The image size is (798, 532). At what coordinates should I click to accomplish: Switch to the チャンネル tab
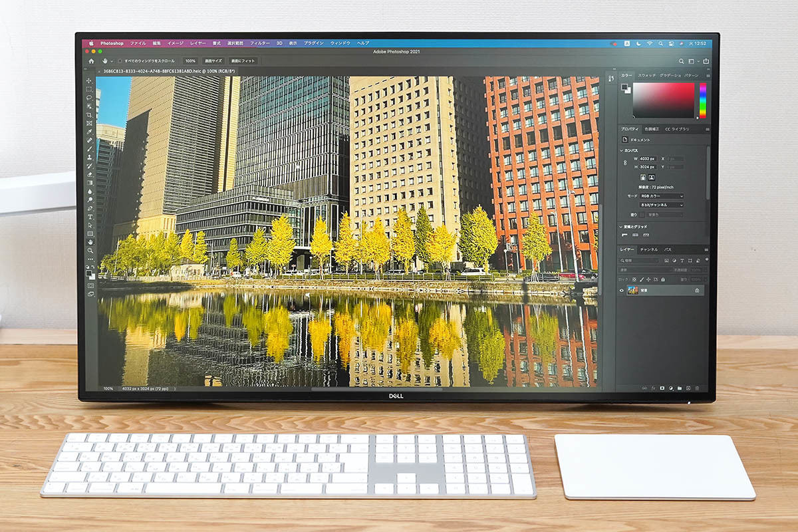click(x=648, y=250)
